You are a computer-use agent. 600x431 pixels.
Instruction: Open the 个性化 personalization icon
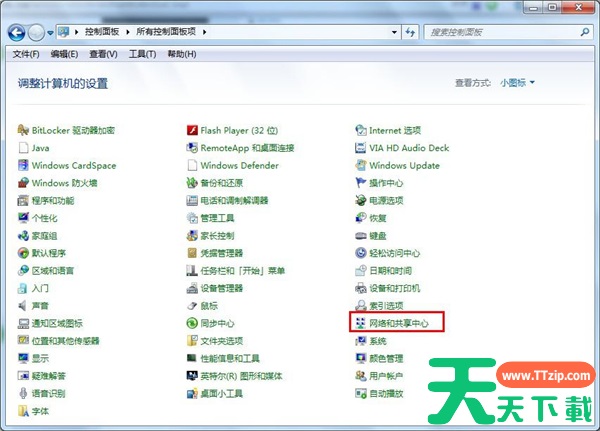(23, 218)
